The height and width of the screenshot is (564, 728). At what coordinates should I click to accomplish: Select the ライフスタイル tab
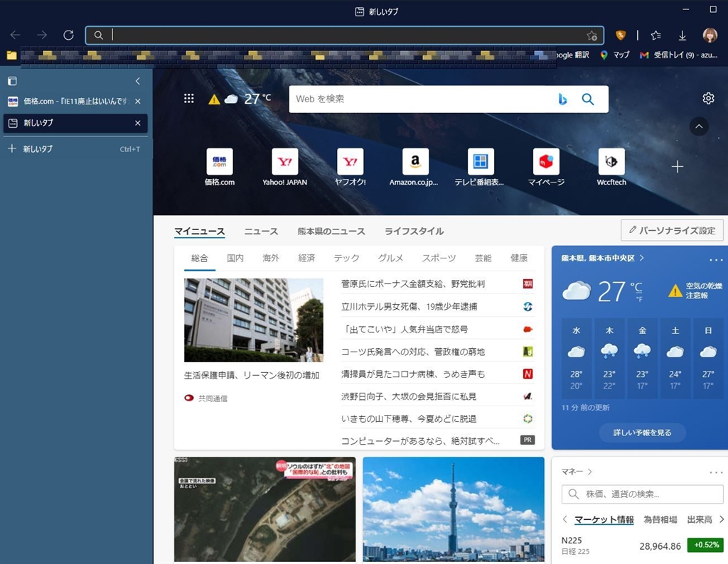point(414,231)
